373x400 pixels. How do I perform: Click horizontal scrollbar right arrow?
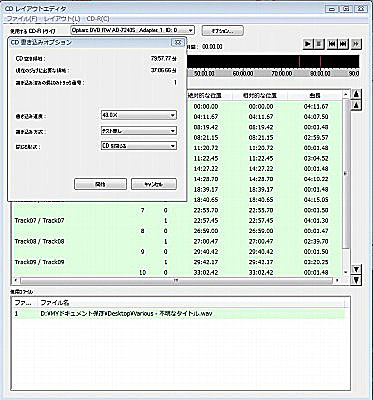337,280
